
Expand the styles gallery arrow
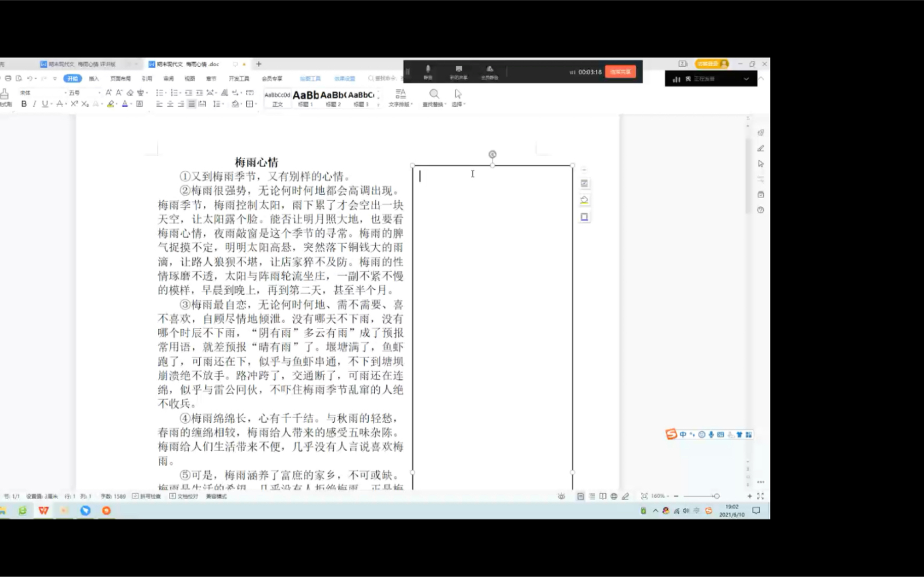point(378,104)
